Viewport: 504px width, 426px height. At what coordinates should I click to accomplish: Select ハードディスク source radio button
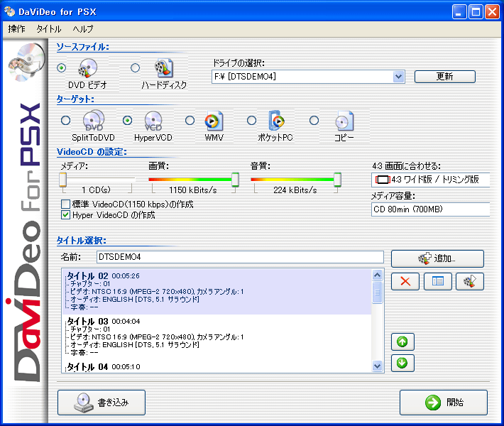click(136, 68)
